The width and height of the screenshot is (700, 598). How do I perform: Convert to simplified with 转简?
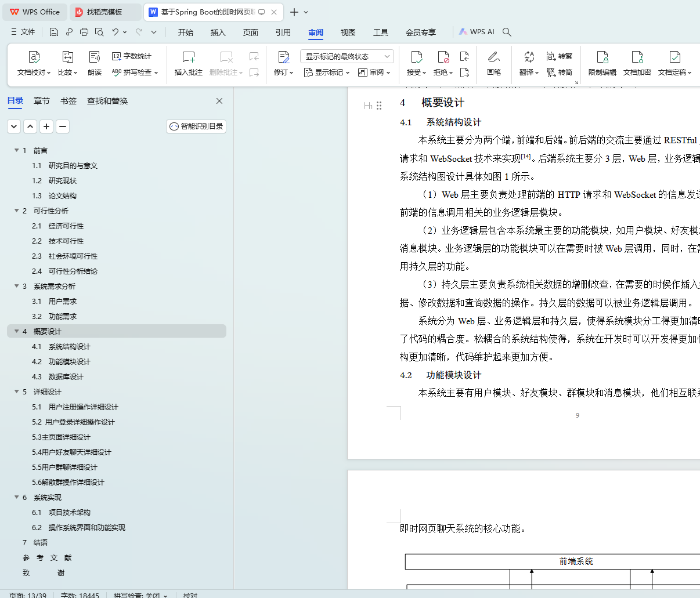tap(560, 73)
